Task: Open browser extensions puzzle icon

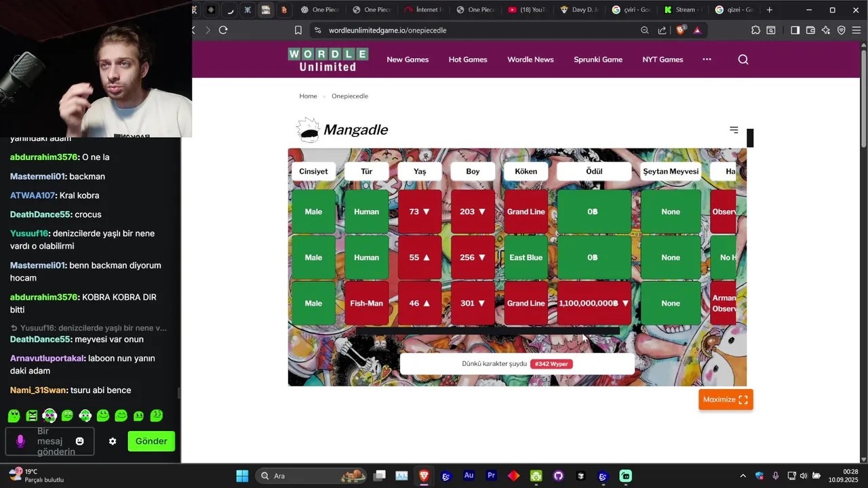Action: tap(756, 30)
